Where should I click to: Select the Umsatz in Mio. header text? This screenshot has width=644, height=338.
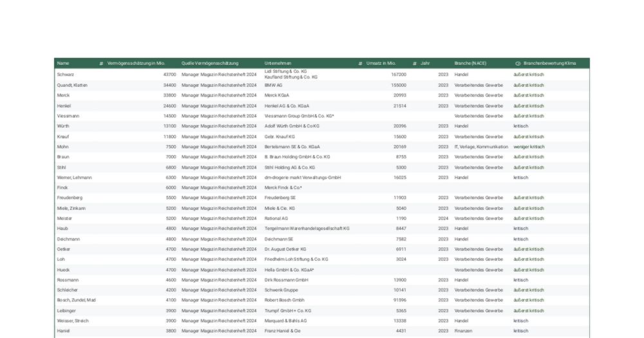point(381,63)
